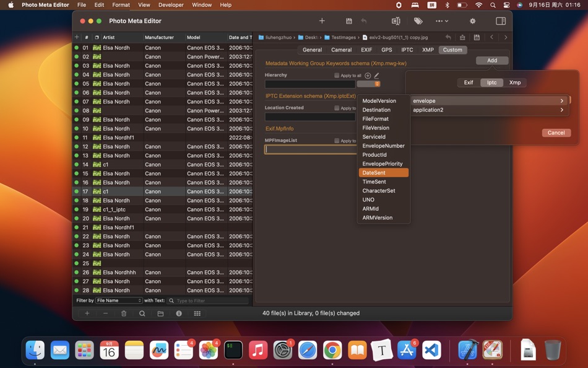
Task: Choose TimeSent from the submenu
Action: point(384,182)
